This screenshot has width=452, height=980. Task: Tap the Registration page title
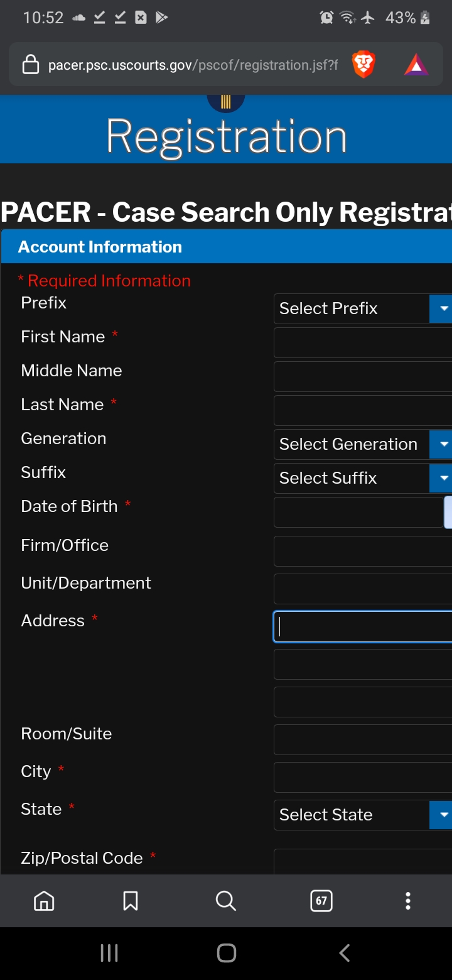226,136
